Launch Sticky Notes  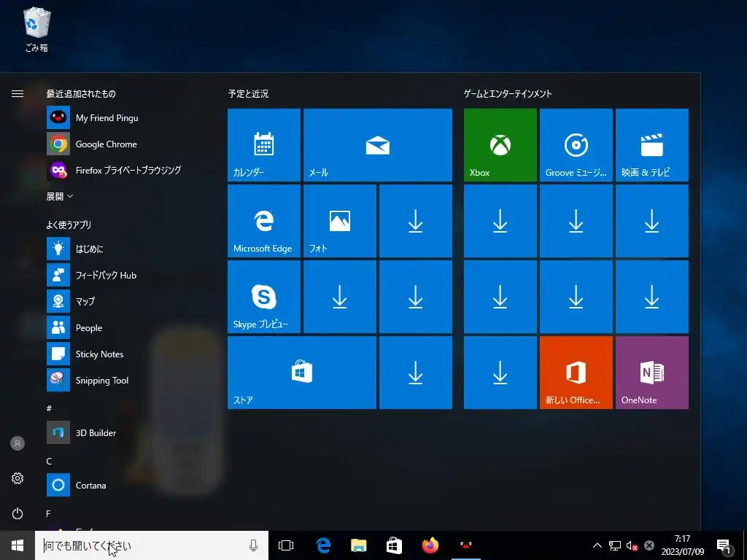[127, 354]
